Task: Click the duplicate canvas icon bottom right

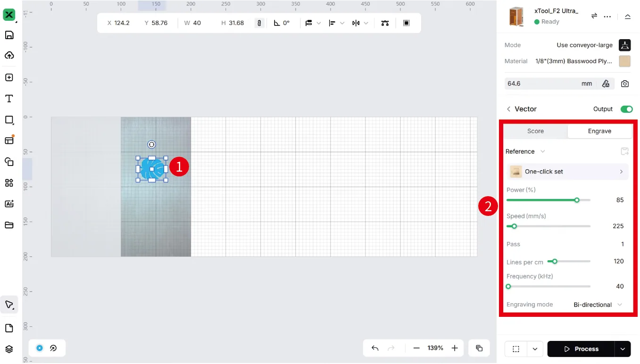Action: point(479,348)
